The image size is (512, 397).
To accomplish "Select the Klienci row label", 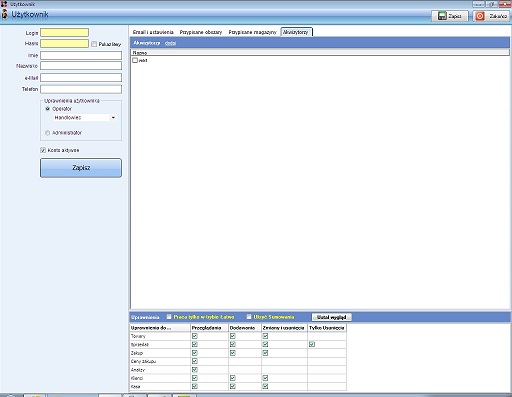I will (x=137, y=378).
